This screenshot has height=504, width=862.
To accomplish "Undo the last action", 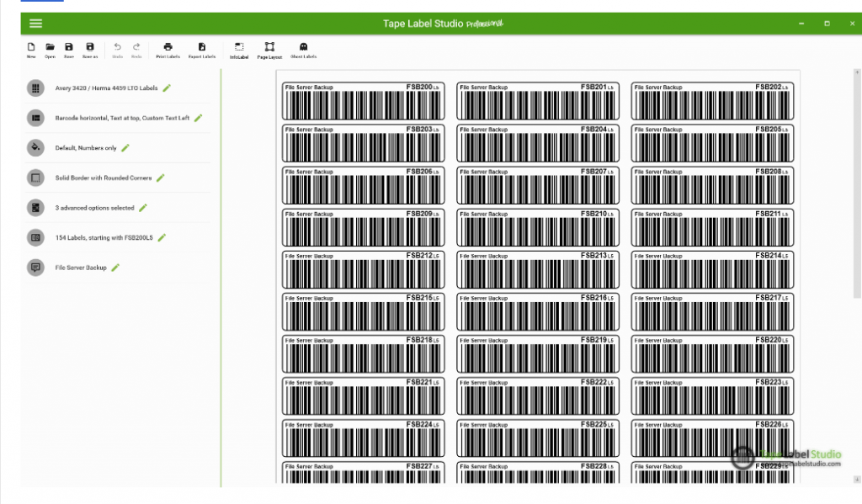I will (118, 50).
